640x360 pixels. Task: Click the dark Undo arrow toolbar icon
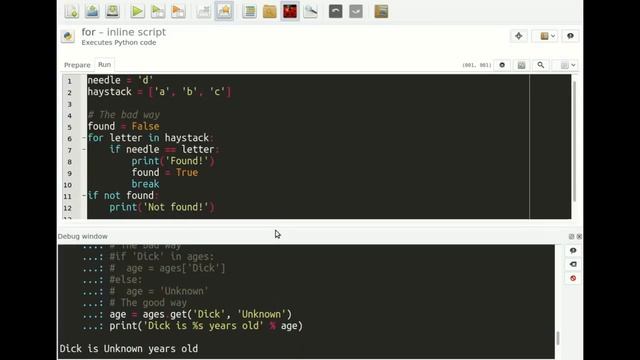pos(336,11)
